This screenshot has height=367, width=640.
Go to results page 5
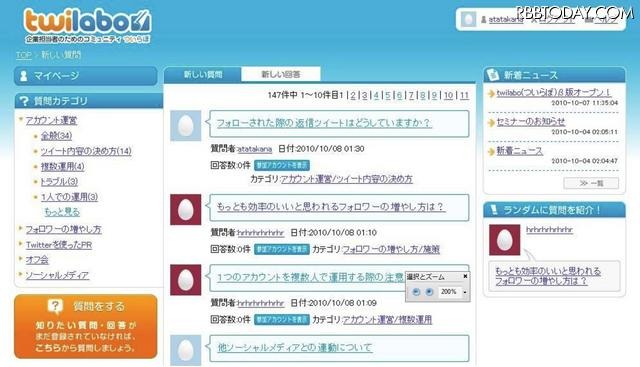(x=388, y=95)
